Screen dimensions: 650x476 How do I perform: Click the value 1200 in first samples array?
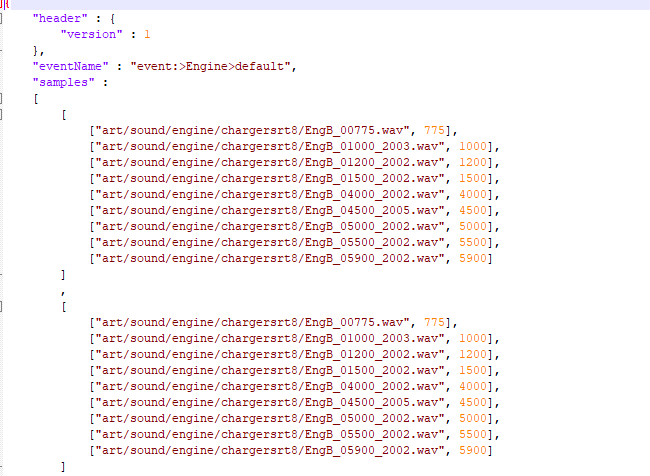click(x=473, y=163)
